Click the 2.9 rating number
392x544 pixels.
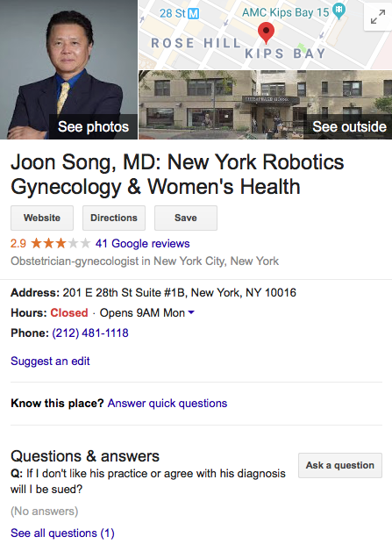click(x=18, y=243)
